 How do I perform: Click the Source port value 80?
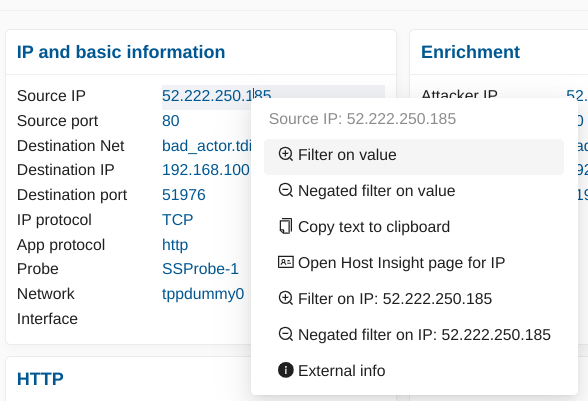[x=171, y=121]
